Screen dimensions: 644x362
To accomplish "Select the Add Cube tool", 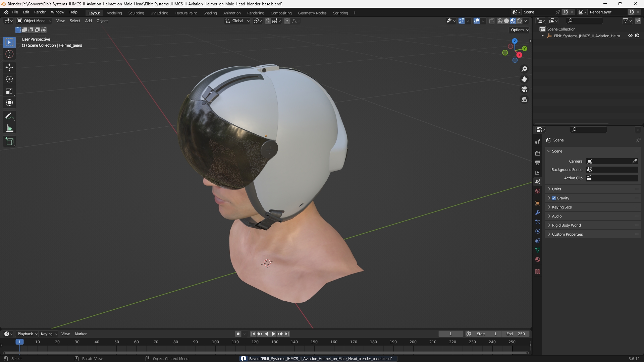I will click(9, 141).
